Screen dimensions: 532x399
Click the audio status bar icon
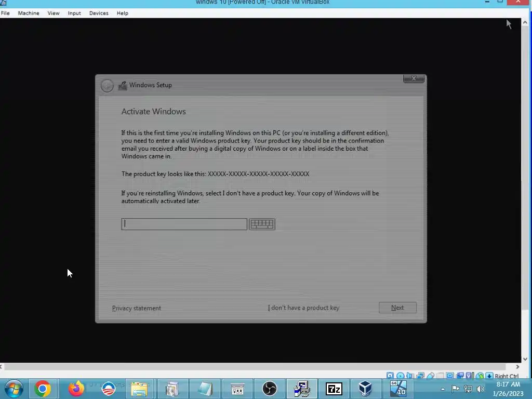click(409, 376)
